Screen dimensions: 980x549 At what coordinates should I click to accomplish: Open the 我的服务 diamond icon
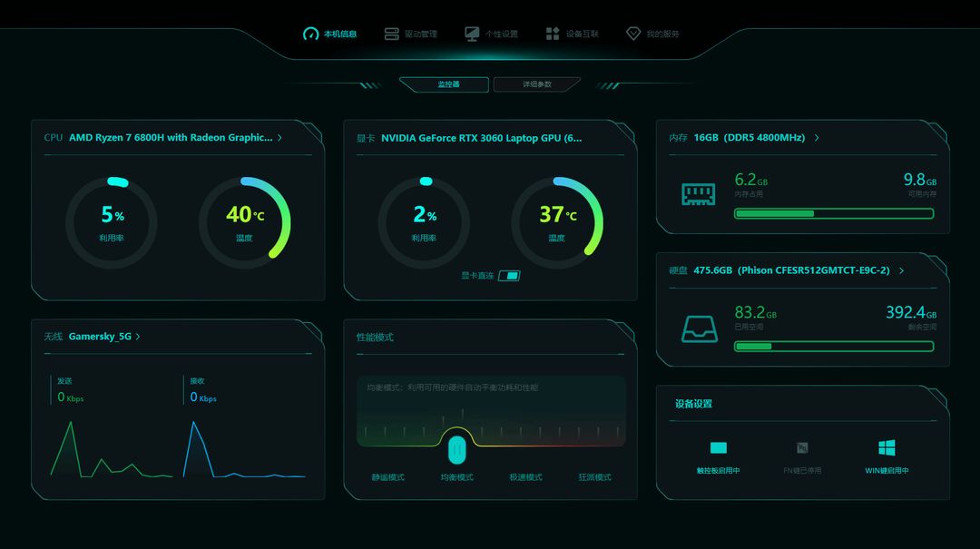(633, 34)
